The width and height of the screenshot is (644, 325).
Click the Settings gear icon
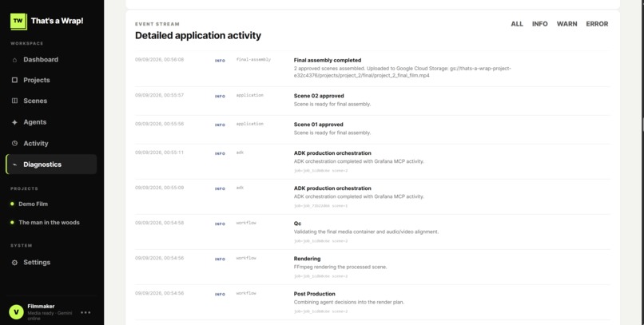(15, 263)
